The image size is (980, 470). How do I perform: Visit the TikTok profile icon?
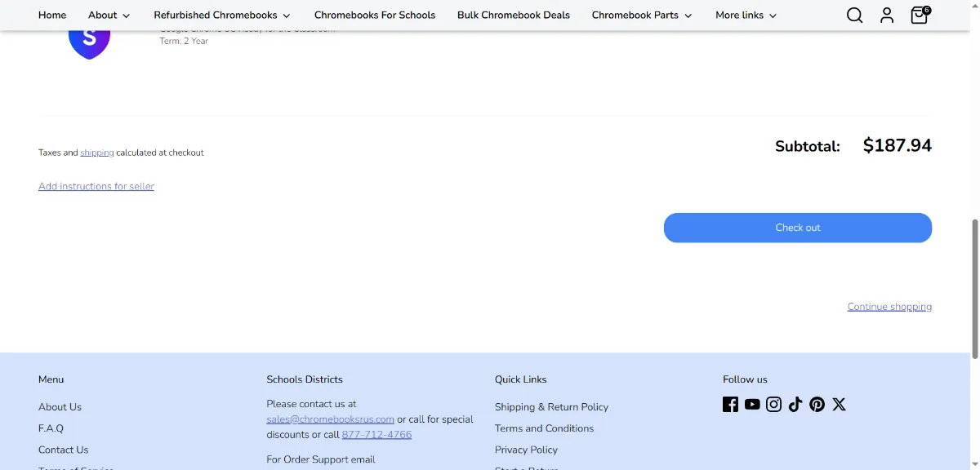795,404
